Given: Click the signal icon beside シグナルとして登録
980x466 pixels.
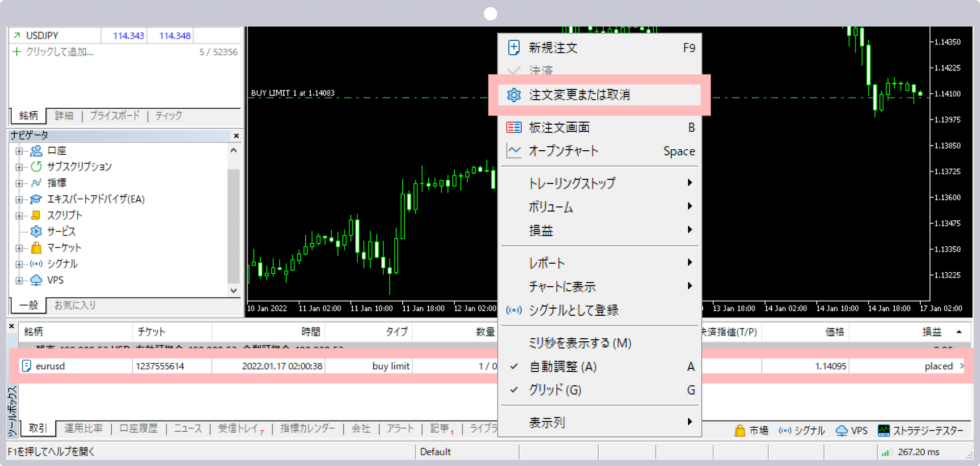Looking at the screenshot, I should click(514, 310).
